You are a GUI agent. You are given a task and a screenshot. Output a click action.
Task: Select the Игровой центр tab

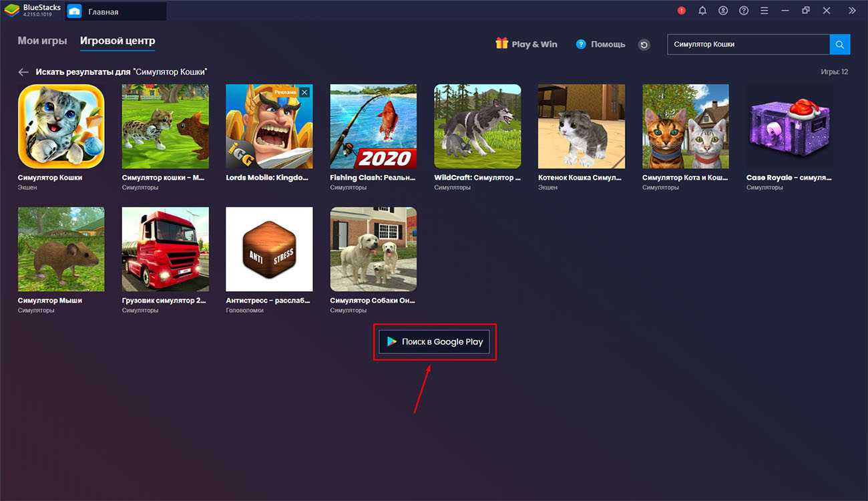point(118,41)
